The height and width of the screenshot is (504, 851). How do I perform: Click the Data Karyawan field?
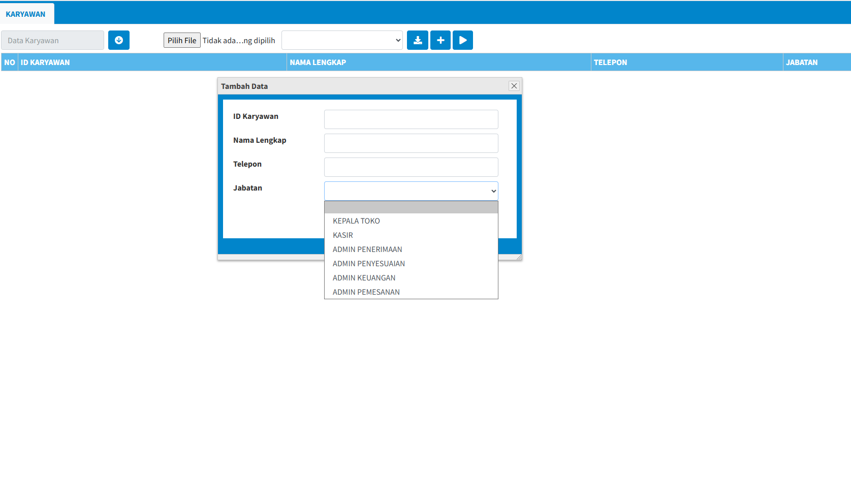[53, 40]
